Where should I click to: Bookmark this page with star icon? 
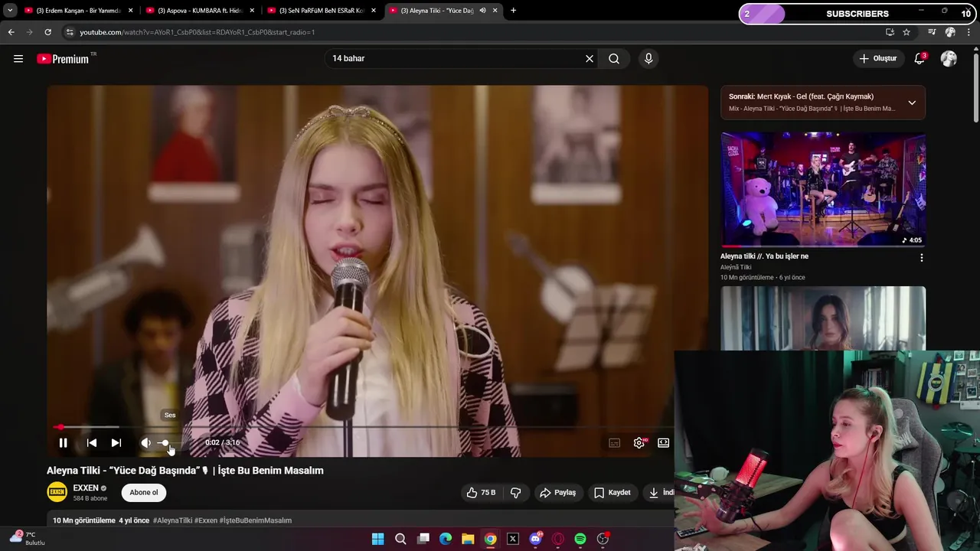pos(906,32)
